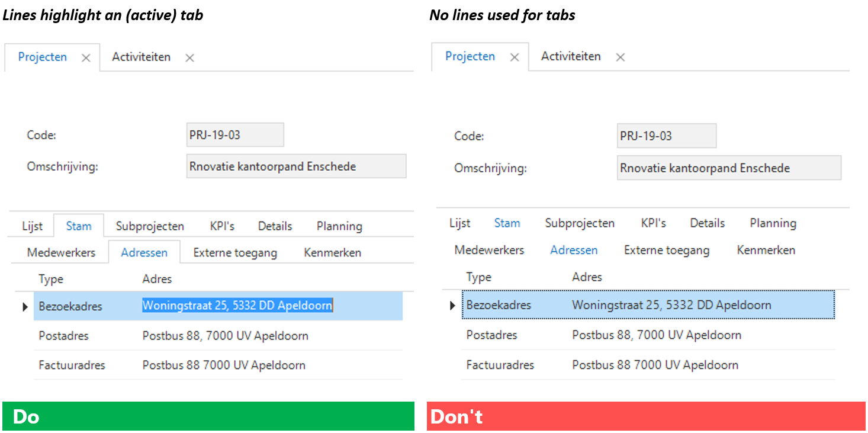This screenshot has height=433, width=868.
Task: Switch to Kenmerken tab in the Do example
Action: [x=332, y=253]
